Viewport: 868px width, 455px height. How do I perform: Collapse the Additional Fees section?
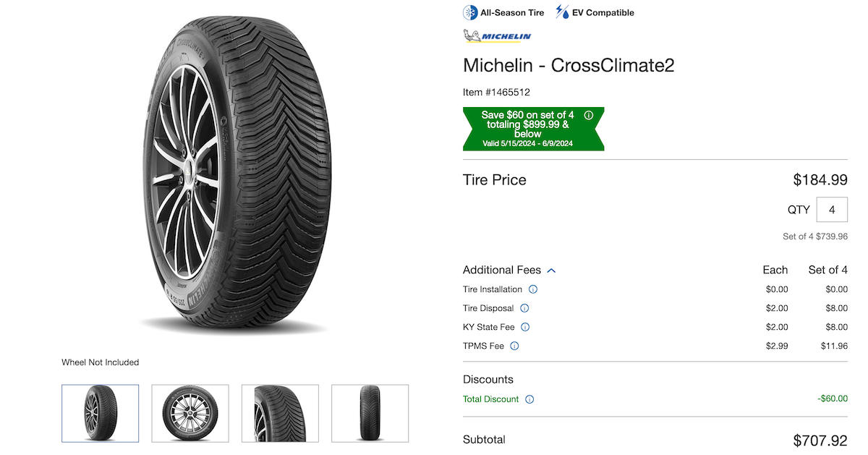[551, 271]
